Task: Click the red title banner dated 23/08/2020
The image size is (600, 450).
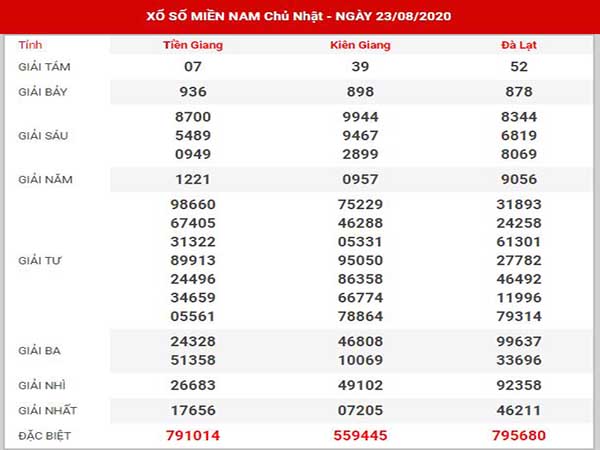Action: pyautogui.click(x=300, y=18)
